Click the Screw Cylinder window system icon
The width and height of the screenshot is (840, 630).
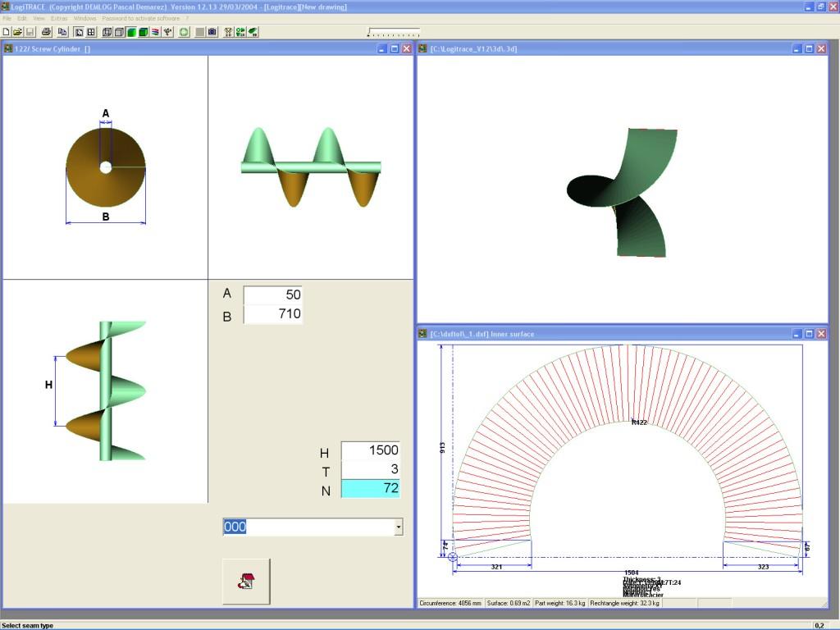tap(8, 48)
